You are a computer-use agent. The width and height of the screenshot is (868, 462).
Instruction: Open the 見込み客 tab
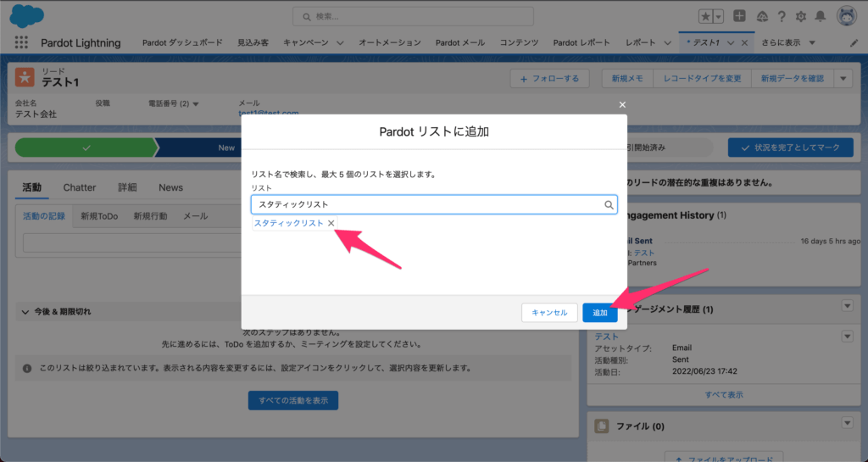(253, 42)
